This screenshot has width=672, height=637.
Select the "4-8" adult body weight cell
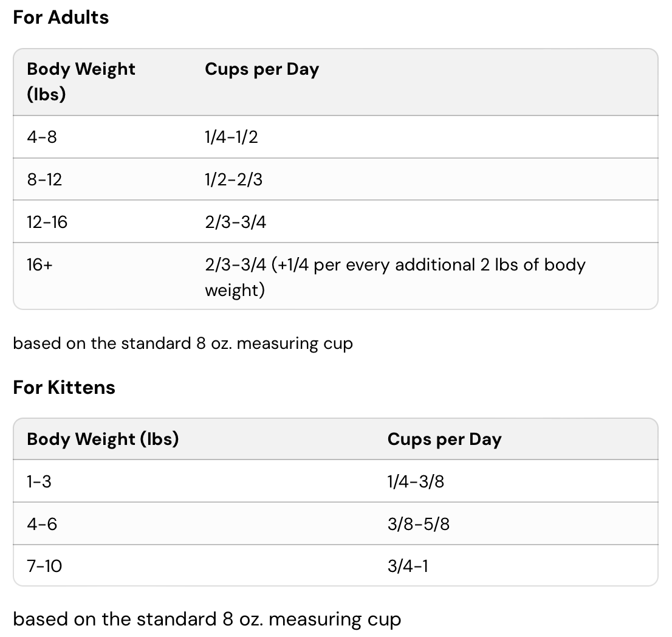tap(42, 137)
